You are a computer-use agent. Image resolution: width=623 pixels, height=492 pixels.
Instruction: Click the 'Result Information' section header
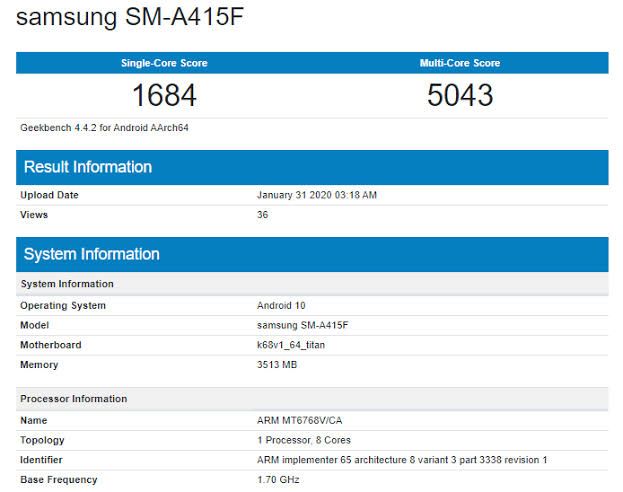(x=312, y=167)
